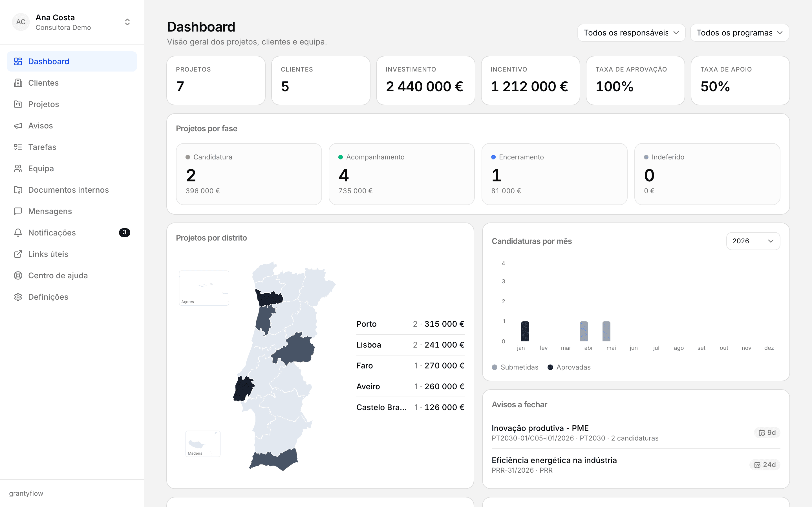Expand the 2026 year selector

click(753, 241)
